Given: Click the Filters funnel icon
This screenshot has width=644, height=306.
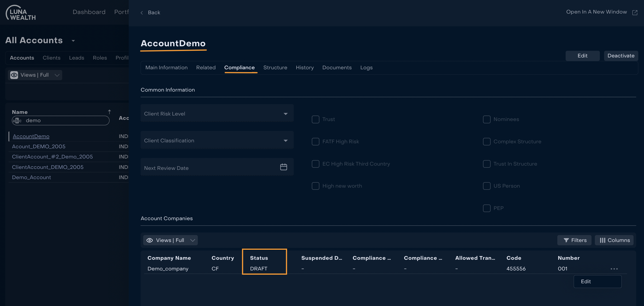Looking at the screenshot, I should (566, 240).
